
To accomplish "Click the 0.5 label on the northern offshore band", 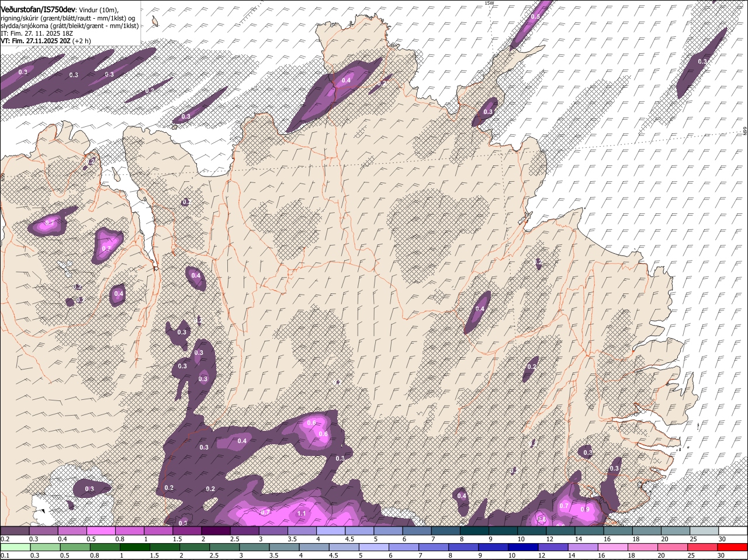I will 535,16.
